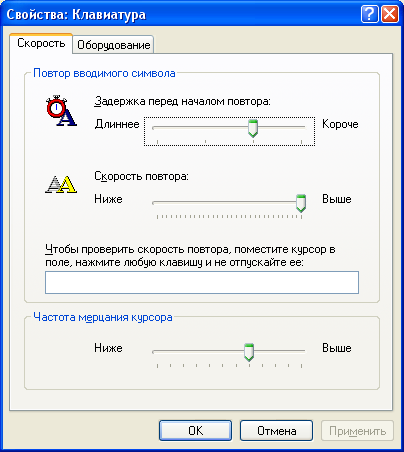Click the Короче label beside the delay slider
Screen dimensions: 404x452
coord(340,124)
